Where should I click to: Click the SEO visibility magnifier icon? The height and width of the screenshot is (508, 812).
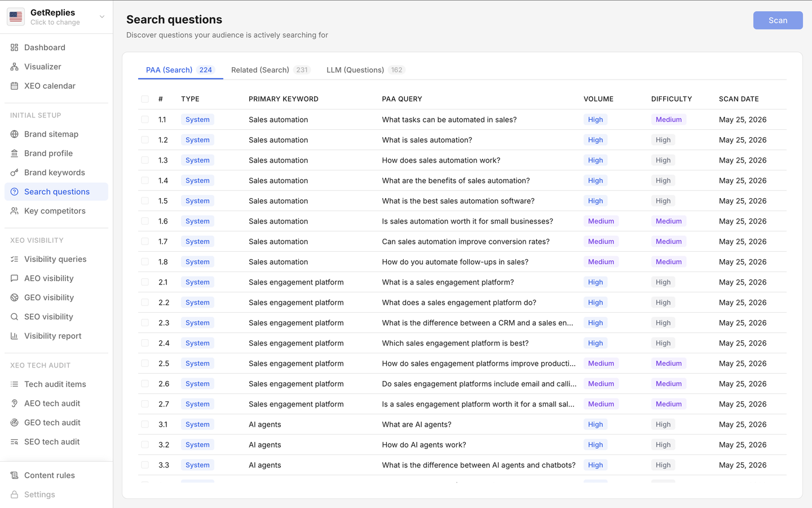tap(15, 317)
